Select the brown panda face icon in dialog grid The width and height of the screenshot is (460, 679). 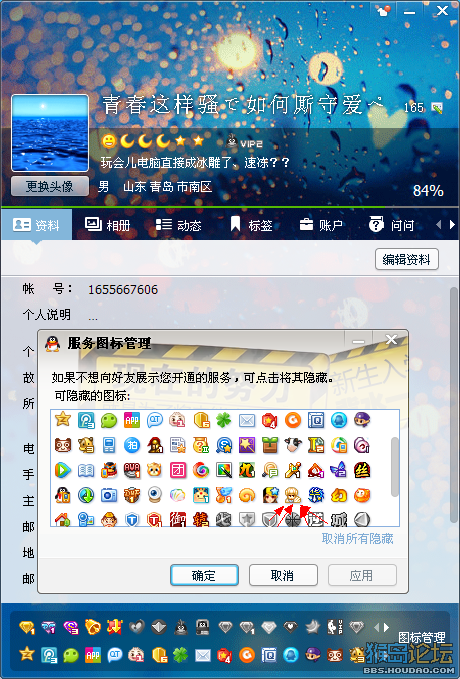pos(63,445)
